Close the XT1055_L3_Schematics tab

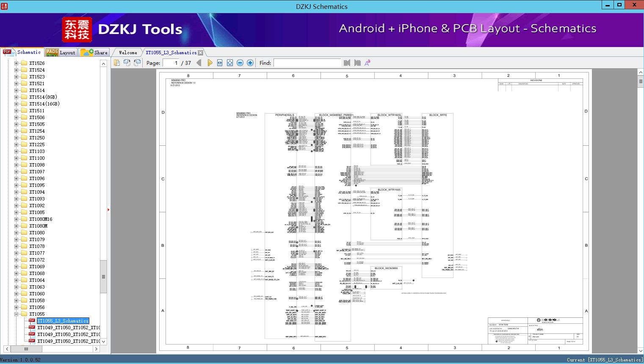point(201,53)
